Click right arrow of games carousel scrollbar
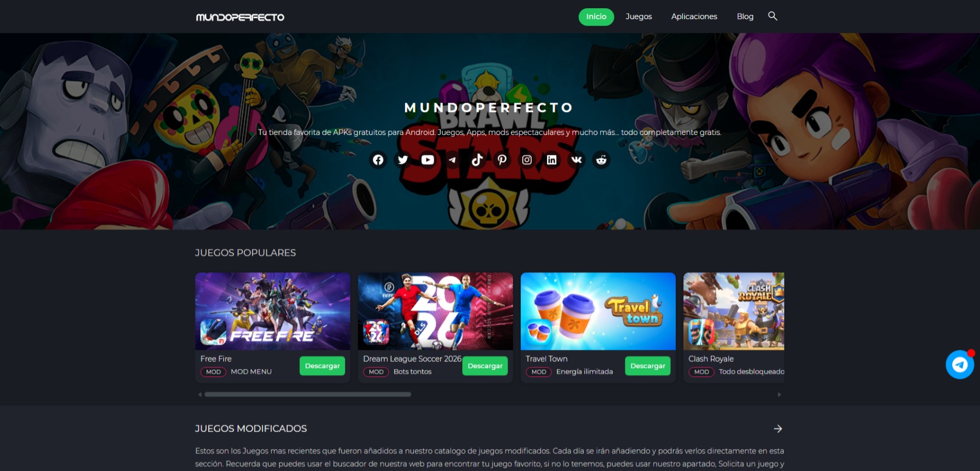 [x=779, y=394]
